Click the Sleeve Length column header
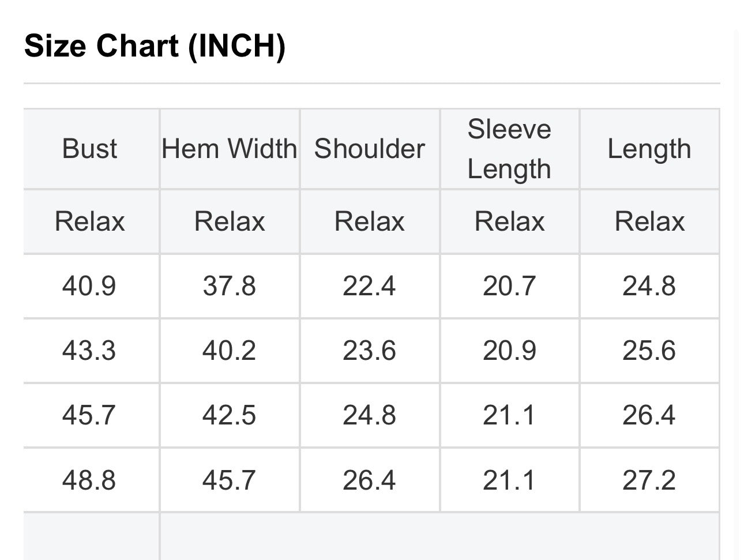Viewport: 744px width, 560px height. pyautogui.click(x=509, y=149)
